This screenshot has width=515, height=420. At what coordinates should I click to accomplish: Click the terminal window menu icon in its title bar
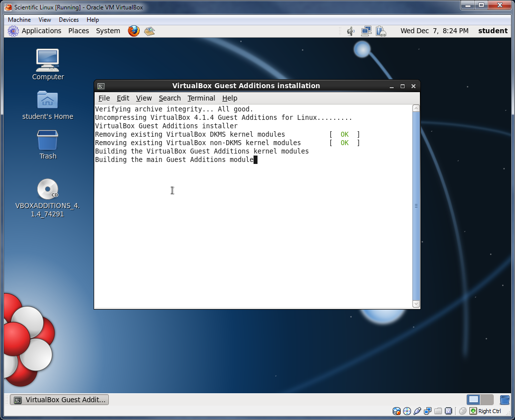pyautogui.click(x=101, y=86)
